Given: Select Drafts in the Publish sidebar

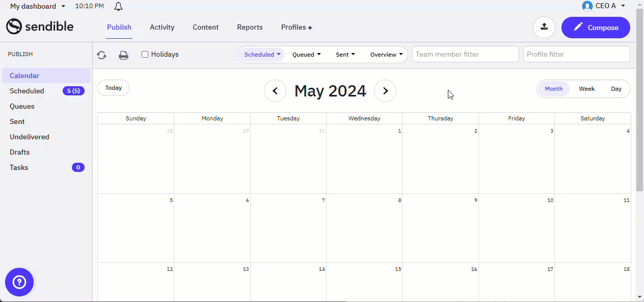Looking at the screenshot, I should point(19,152).
